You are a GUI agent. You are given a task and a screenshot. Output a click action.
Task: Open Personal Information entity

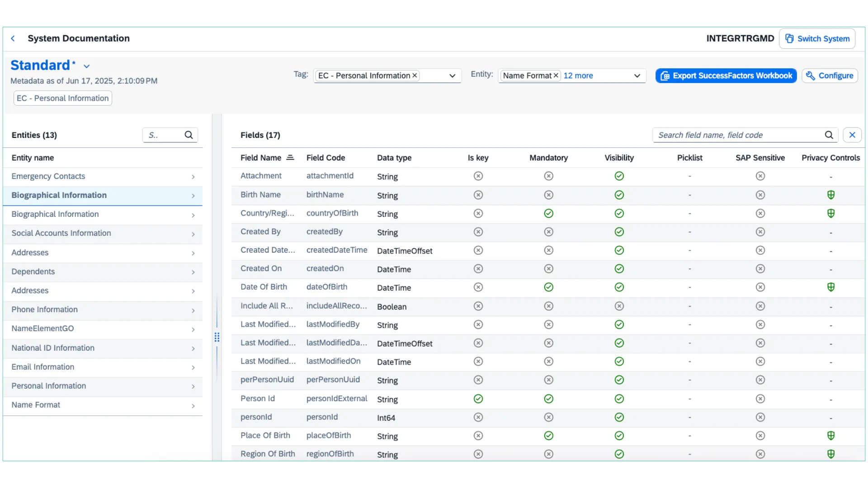(103, 386)
